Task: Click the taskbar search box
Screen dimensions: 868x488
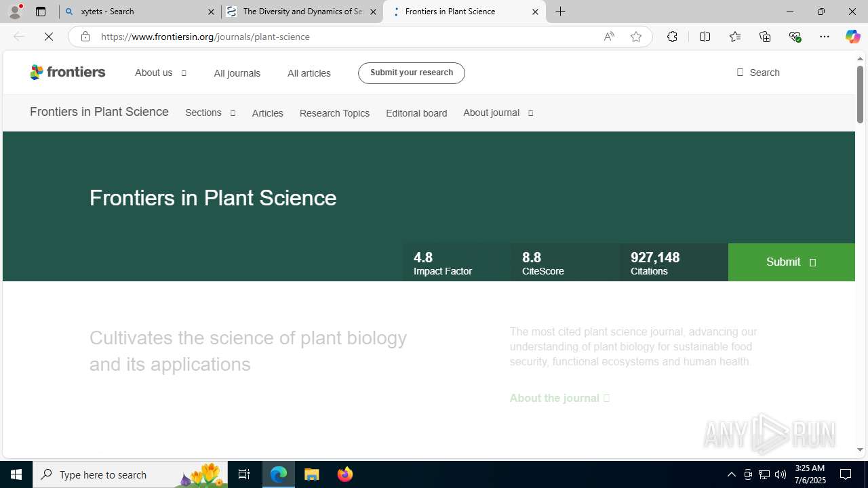Action: (130, 474)
